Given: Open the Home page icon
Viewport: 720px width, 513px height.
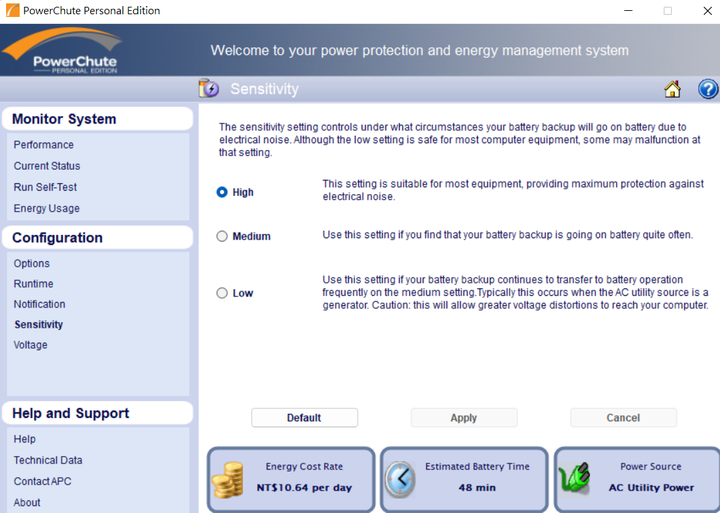Looking at the screenshot, I should 673,89.
